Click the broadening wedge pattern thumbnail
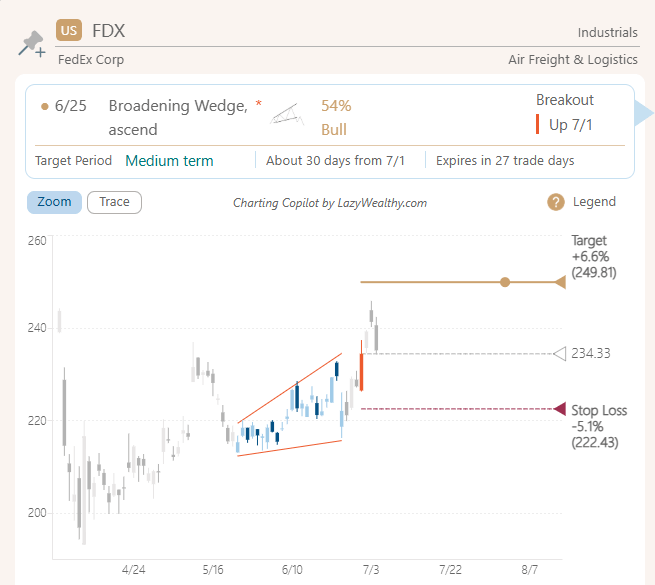The image size is (655, 585). tap(289, 114)
